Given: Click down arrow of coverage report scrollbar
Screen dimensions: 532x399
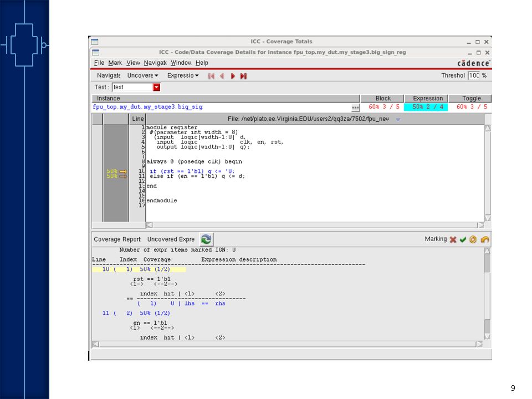Looking at the screenshot, I should tap(487, 336).
